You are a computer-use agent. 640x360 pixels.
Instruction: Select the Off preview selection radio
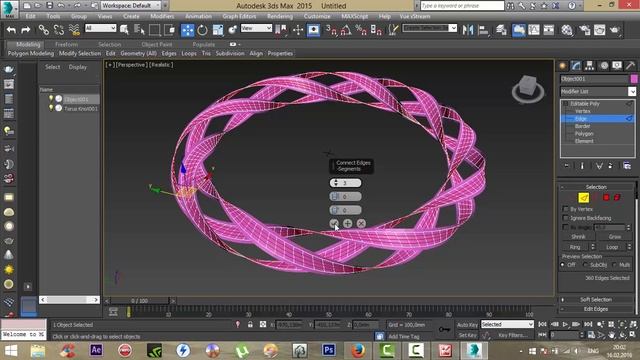pos(563,265)
